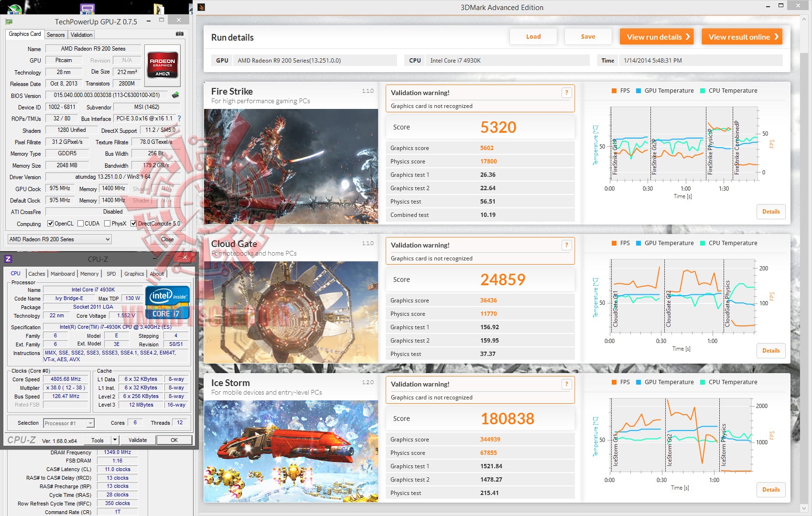This screenshot has height=516, width=812.
Task: Toggle the CUDA checkbox in GPU-Z
Action: pos(81,224)
